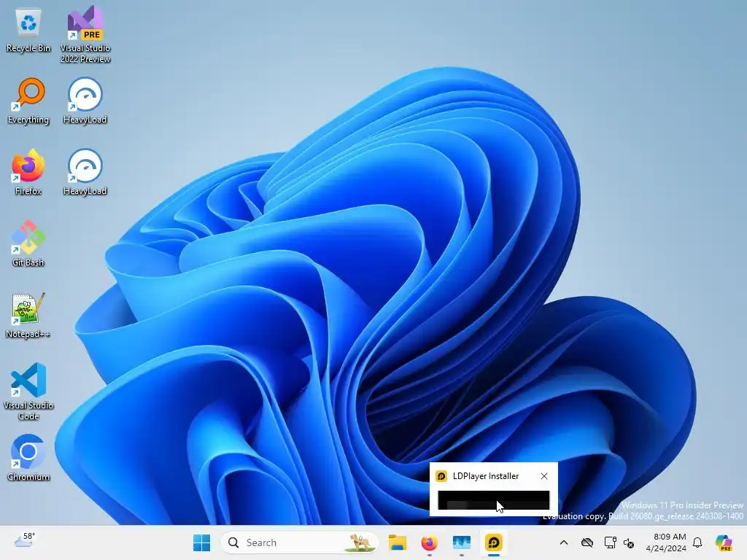
Task: Click the taskbar Search box
Action: point(300,542)
